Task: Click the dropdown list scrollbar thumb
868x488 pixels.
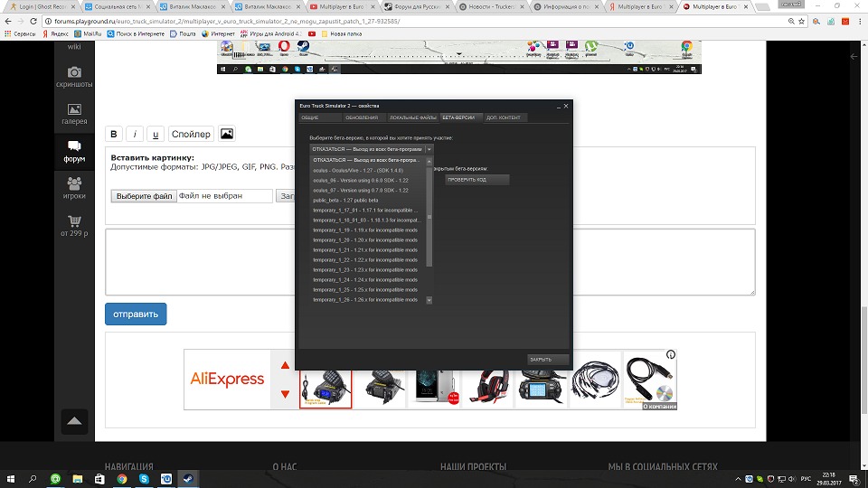Action: click(x=429, y=216)
